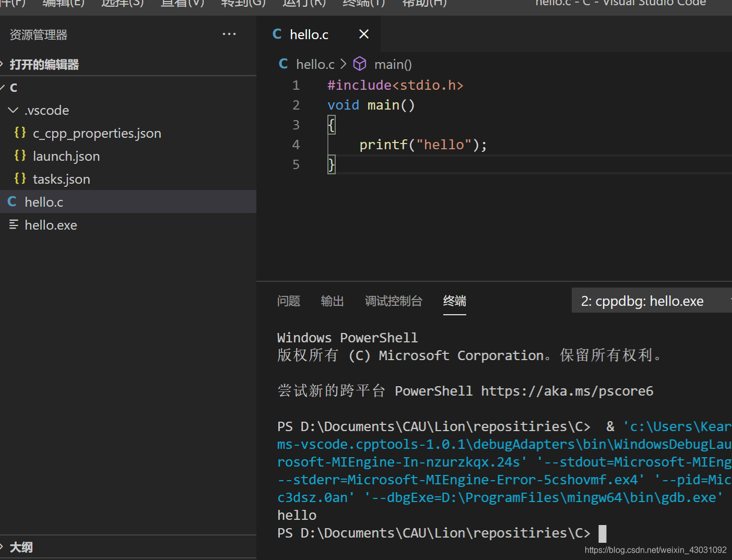Click main() symbol in breadcrumb
The image size is (732, 560).
click(393, 64)
